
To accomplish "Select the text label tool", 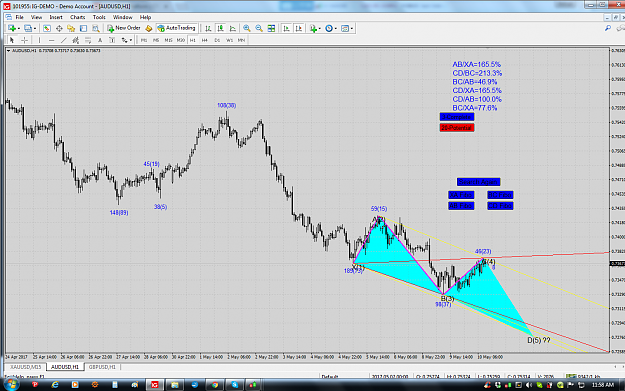I will tap(112, 40).
